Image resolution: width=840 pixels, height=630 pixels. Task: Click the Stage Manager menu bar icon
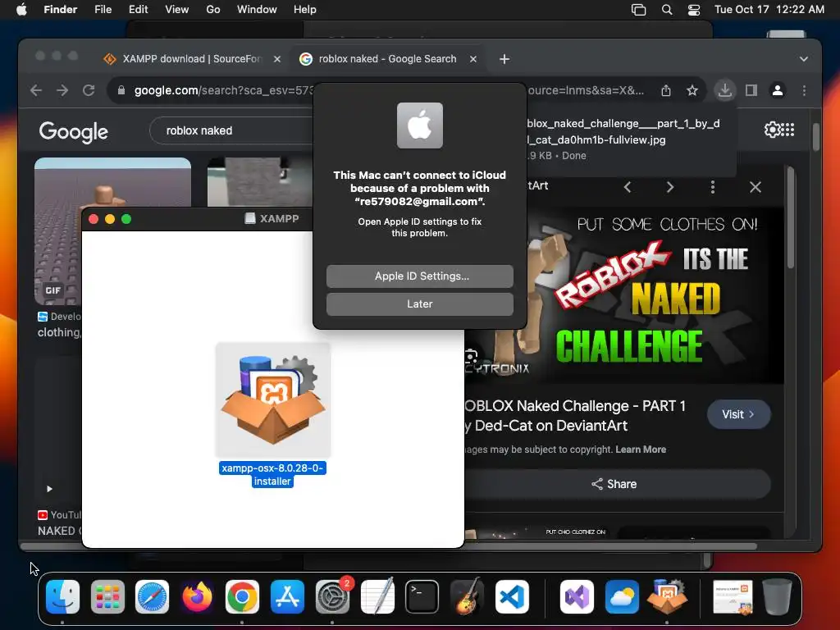pyautogui.click(x=638, y=9)
